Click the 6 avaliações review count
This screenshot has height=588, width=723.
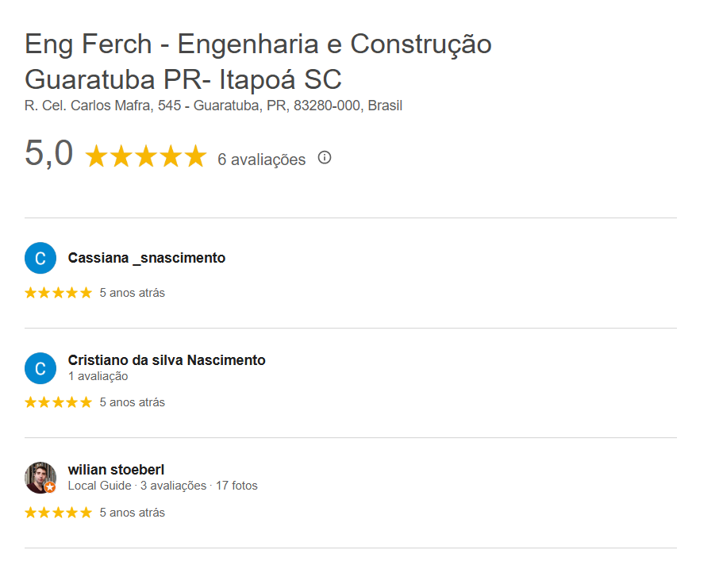pos(261,159)
